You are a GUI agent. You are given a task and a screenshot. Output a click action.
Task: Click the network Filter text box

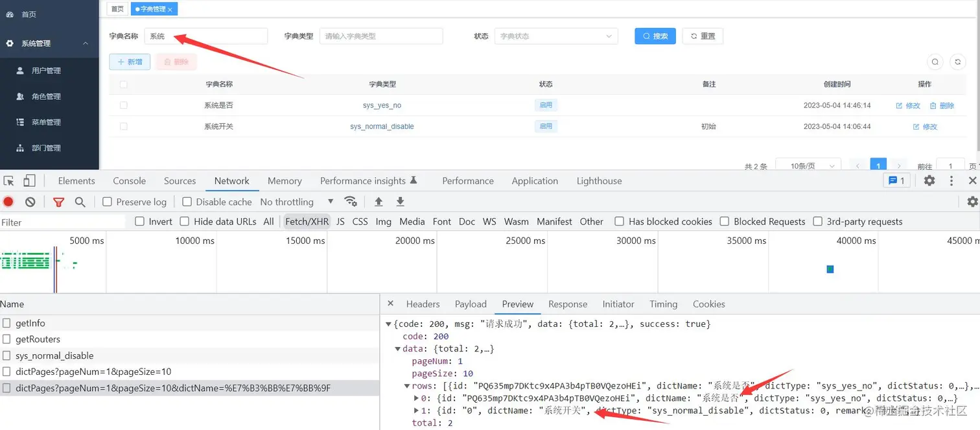point(63,222)
